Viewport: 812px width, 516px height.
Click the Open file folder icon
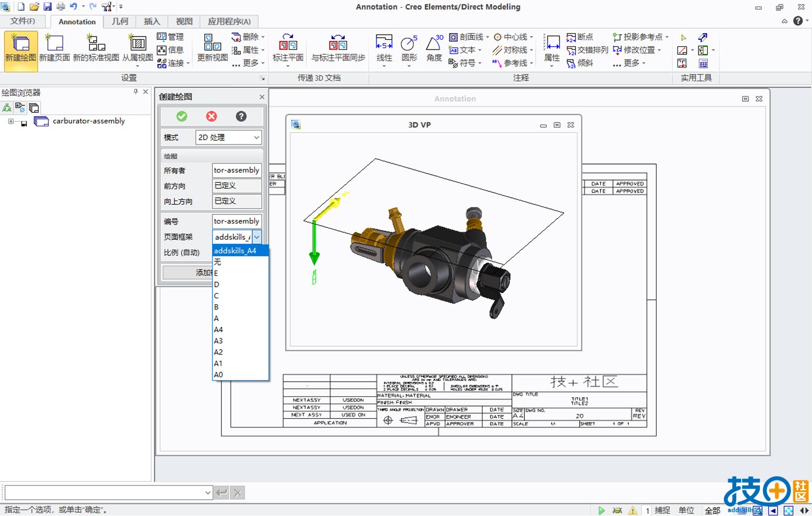[34, 6]
